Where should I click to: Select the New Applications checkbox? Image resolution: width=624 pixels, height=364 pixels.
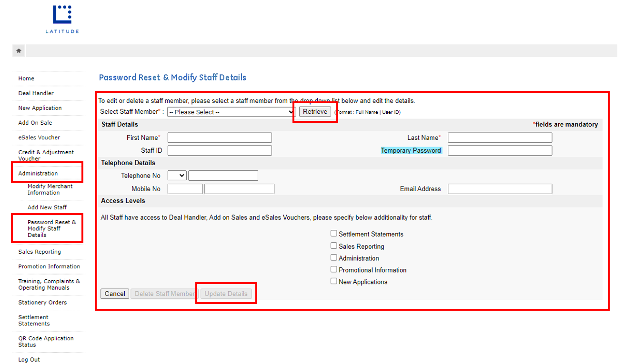pyautogui.click(x=334, y=281)
